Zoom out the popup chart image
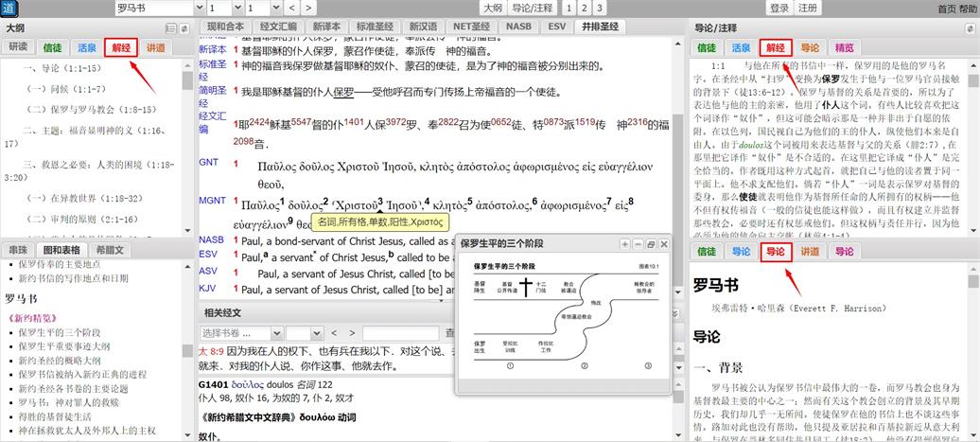Screen dimensions: 980x442 638,244
